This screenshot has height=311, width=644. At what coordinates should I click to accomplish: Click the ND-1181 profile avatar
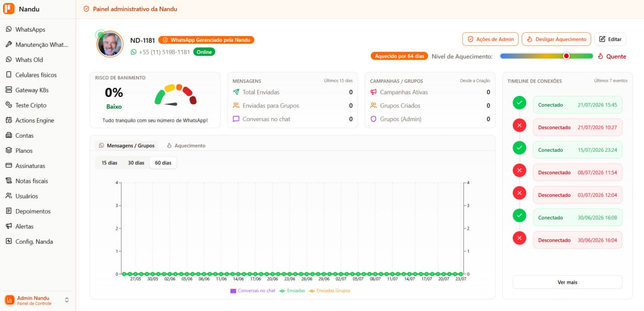pos(110,44)
